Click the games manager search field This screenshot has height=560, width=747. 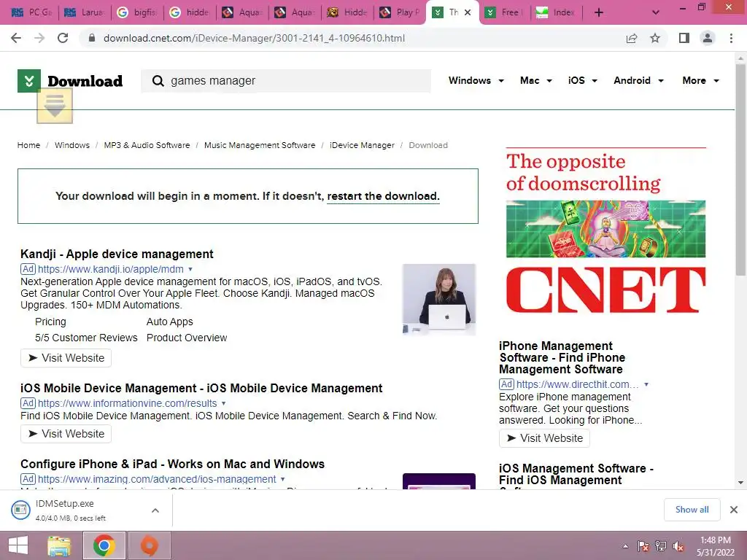coord(286,81)
